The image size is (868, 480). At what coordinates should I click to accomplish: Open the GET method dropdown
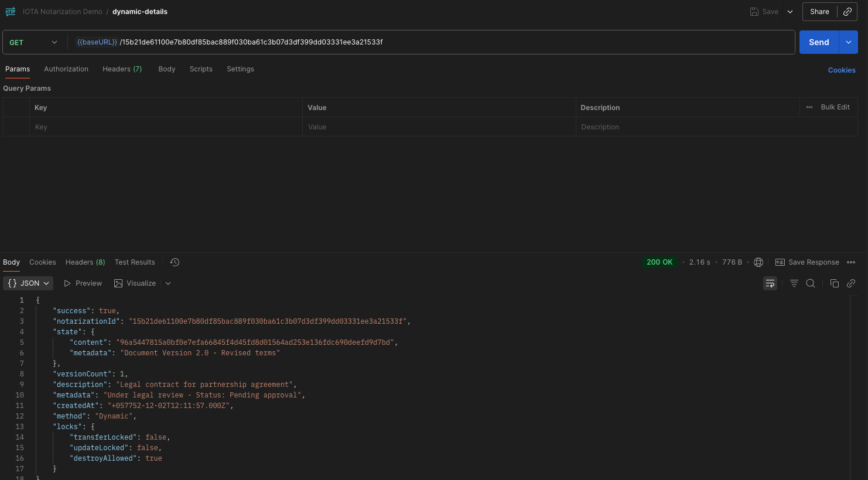tap(33, 42)
